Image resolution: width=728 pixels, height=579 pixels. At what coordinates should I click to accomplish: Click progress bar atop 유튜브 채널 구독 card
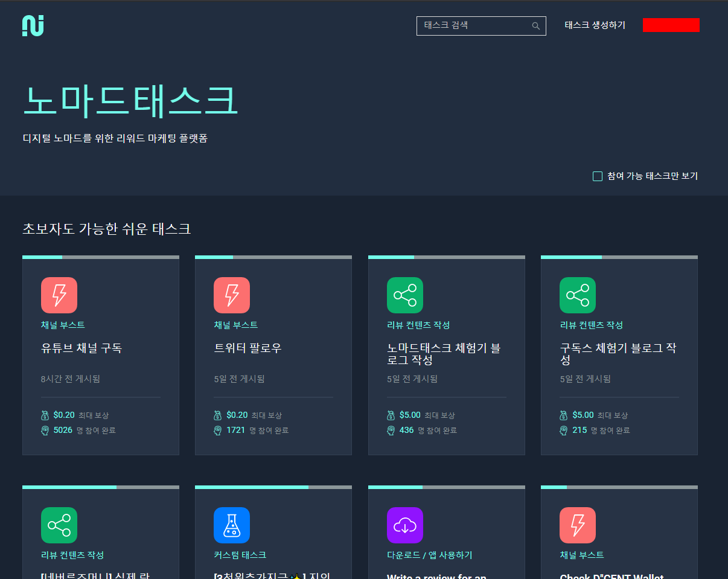[x=101, y=257]
